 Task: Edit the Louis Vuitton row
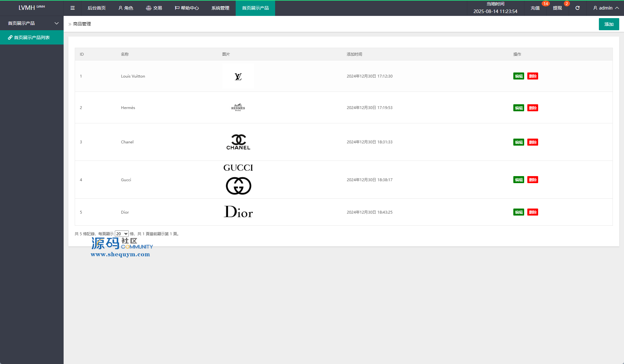[518, 76]
